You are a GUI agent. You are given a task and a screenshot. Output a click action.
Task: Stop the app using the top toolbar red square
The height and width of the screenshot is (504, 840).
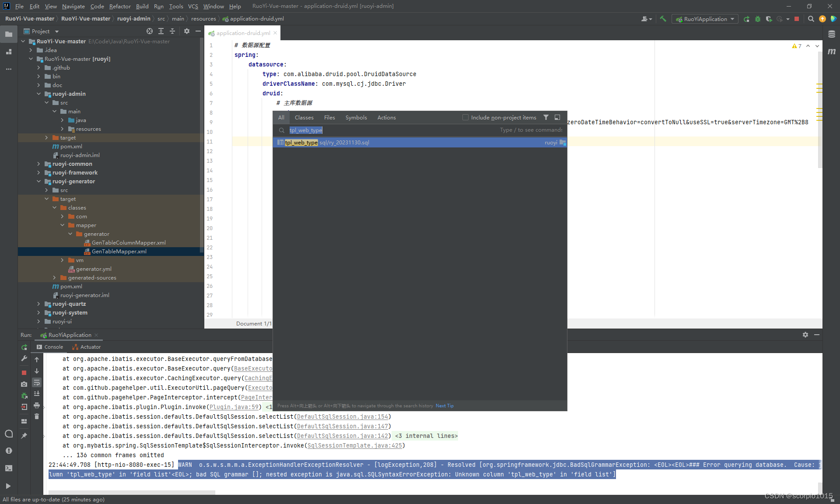(x=797, y=19)
